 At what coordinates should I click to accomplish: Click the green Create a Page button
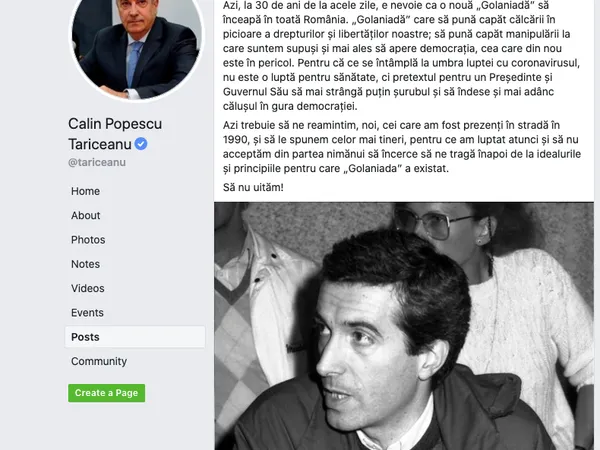pos(106,393)
